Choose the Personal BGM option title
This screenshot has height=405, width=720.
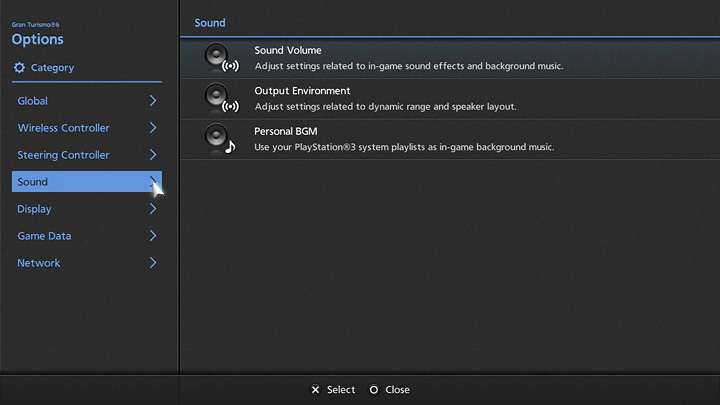[285, 131]
